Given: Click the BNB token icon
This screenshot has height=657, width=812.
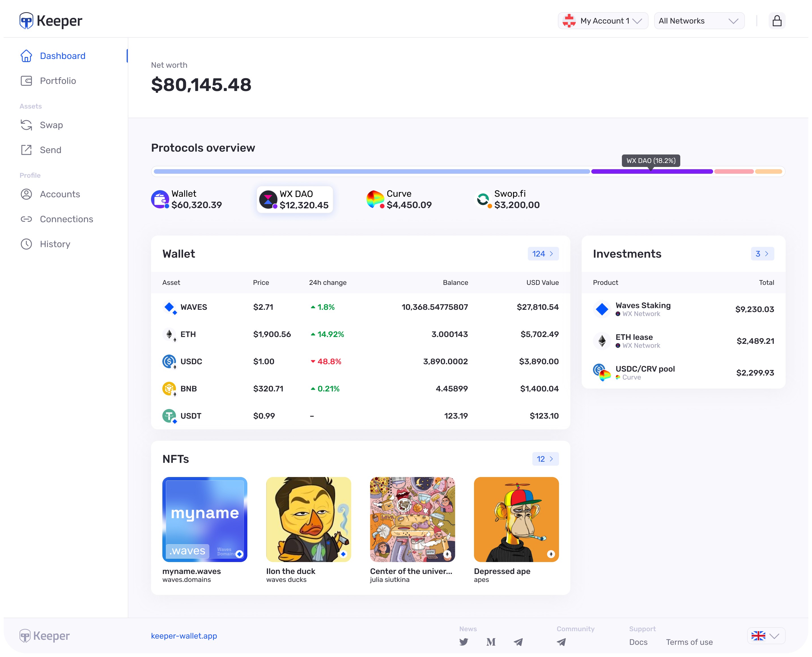Looking at the screenshot, I should point(169,389).
